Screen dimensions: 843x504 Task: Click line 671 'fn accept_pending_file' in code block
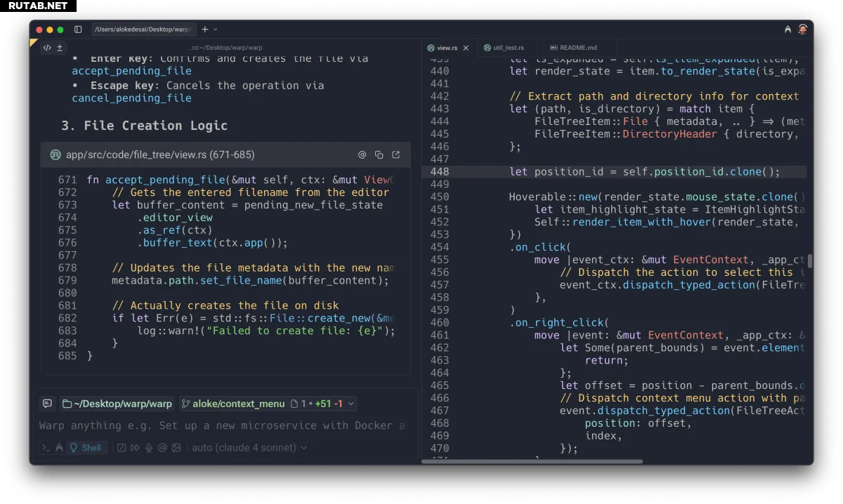tap(241, 180)
